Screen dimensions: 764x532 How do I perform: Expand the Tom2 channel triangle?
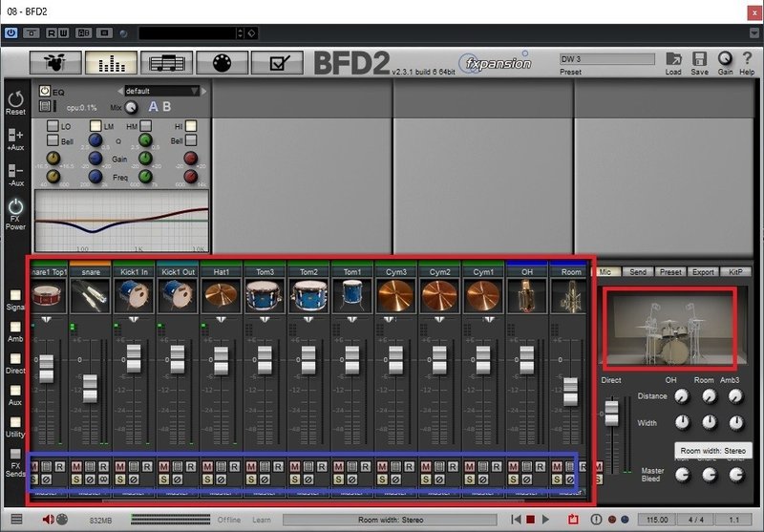pyautogui.click(x=308, y=319)
